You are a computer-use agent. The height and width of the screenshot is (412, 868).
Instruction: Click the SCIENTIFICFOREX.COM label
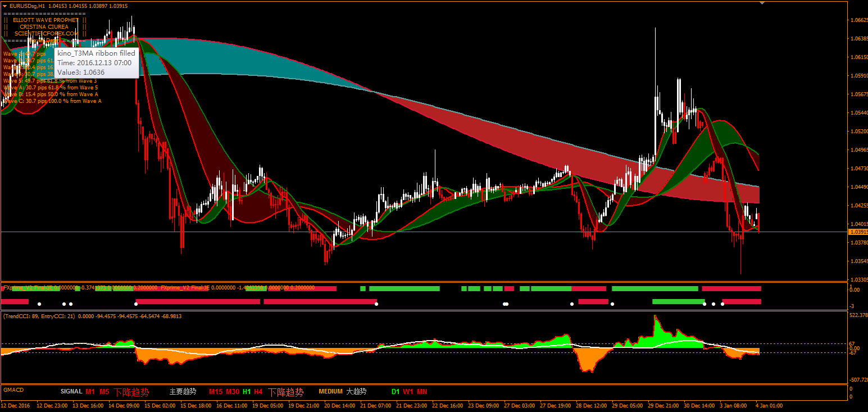[47, 34]
